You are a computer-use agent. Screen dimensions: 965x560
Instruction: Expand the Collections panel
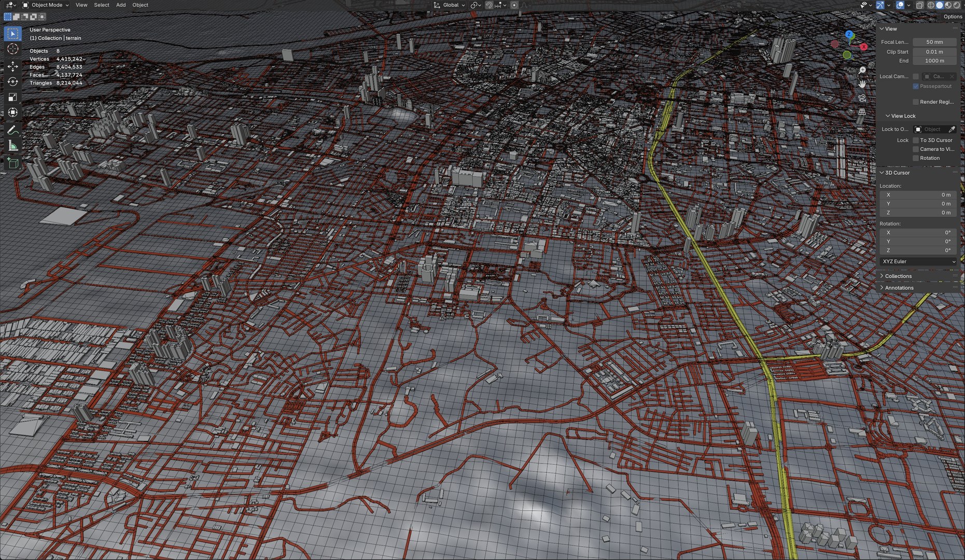click(896, 276)
